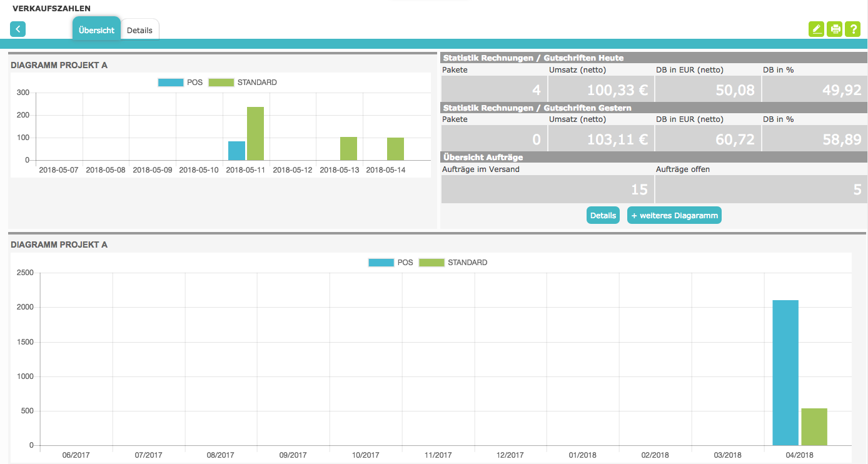Screen dimensions: 868x464
Task: Click the blue POS bar for 2018-05-11
Action: 236,151
